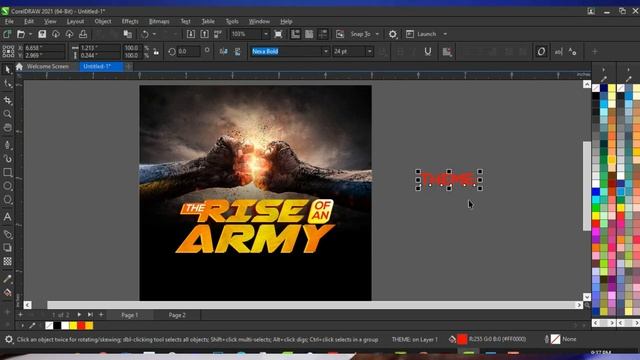Click the red THEME text object
Viewport: 640px width, 360px height.
tap(449, 180)
